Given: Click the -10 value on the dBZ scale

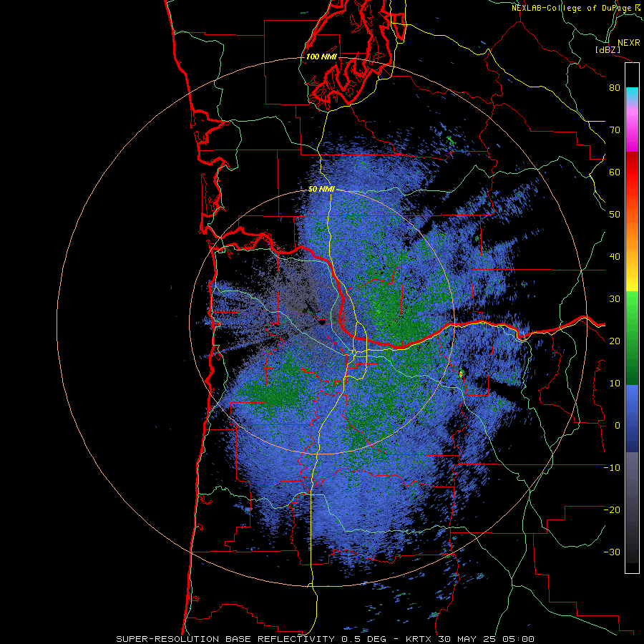Looking at the screenshot, I should click(x=612, y=468).
